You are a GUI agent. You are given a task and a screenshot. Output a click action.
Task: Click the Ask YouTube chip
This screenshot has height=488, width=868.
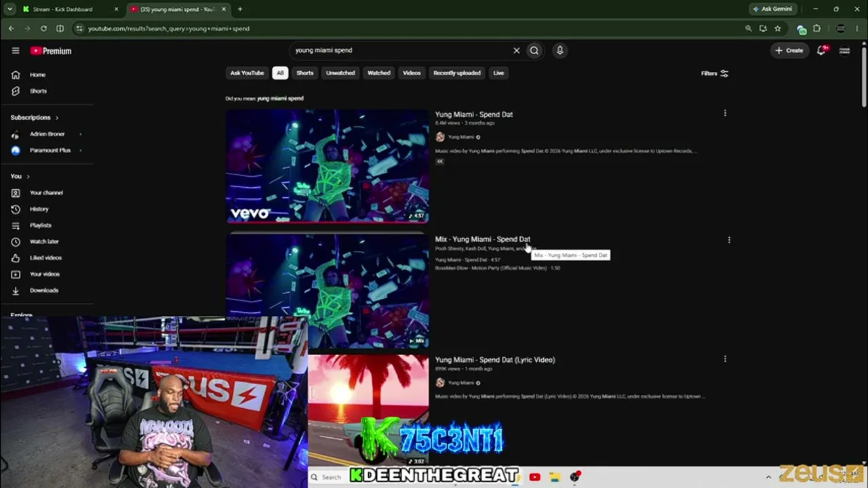(x=247, y=73)
